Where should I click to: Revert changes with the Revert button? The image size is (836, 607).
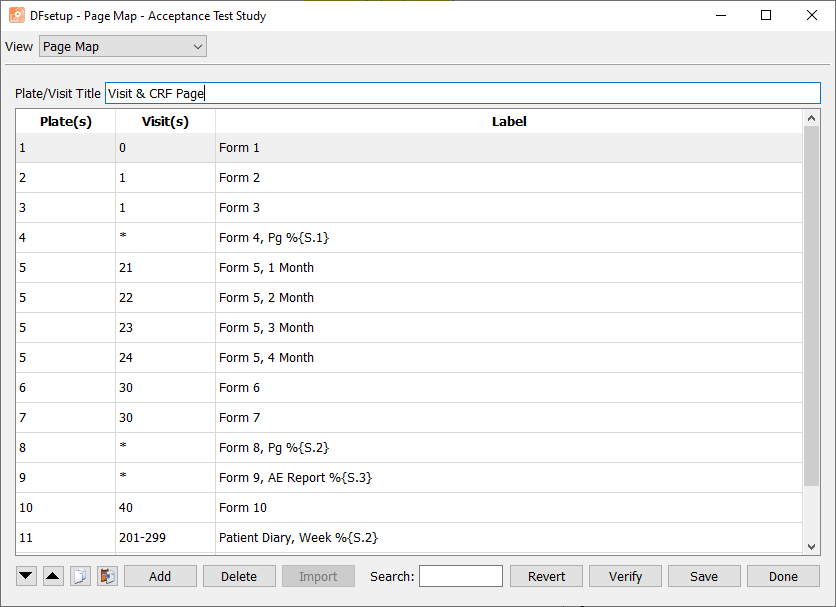click(546, 576)
